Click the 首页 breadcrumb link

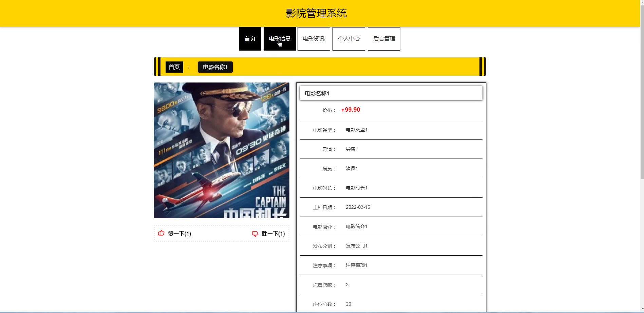[174, 67]
